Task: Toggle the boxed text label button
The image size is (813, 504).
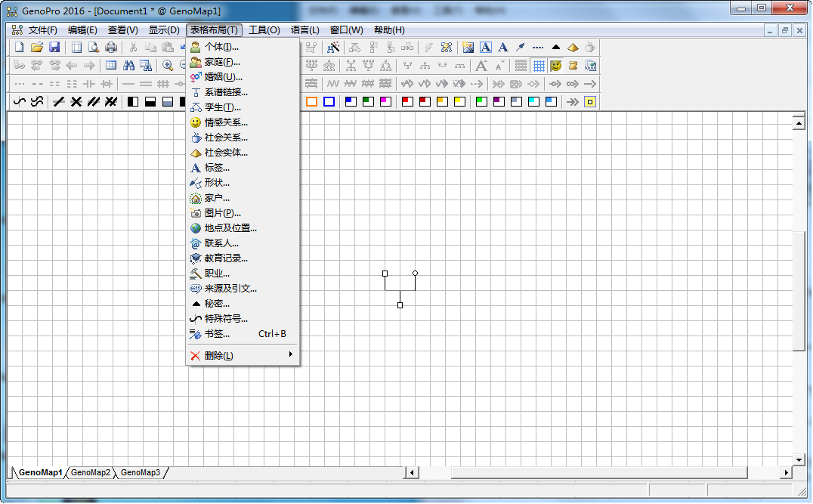Action: pos(486,47)
